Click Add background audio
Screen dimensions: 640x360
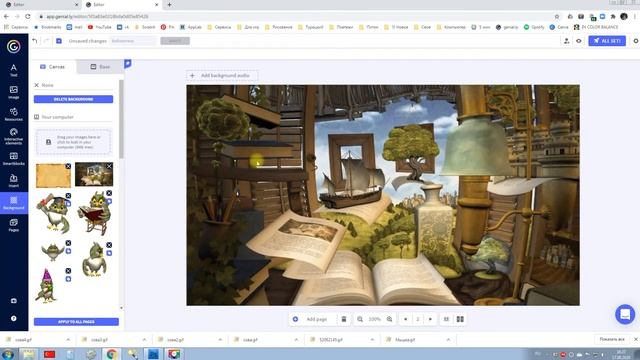[x=222, y=76]
